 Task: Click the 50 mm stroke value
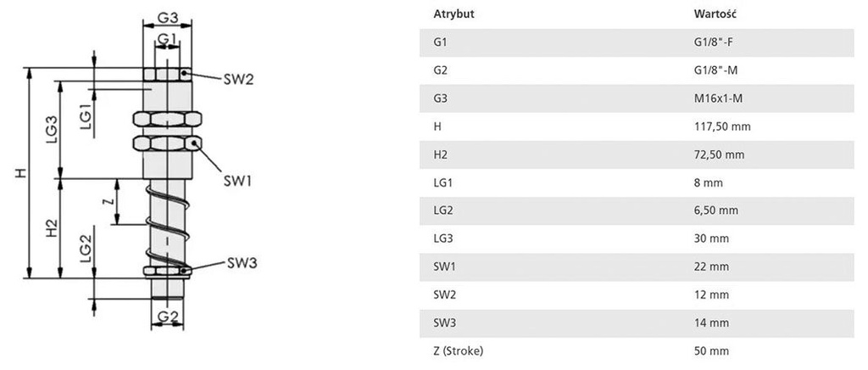point(711,350)
